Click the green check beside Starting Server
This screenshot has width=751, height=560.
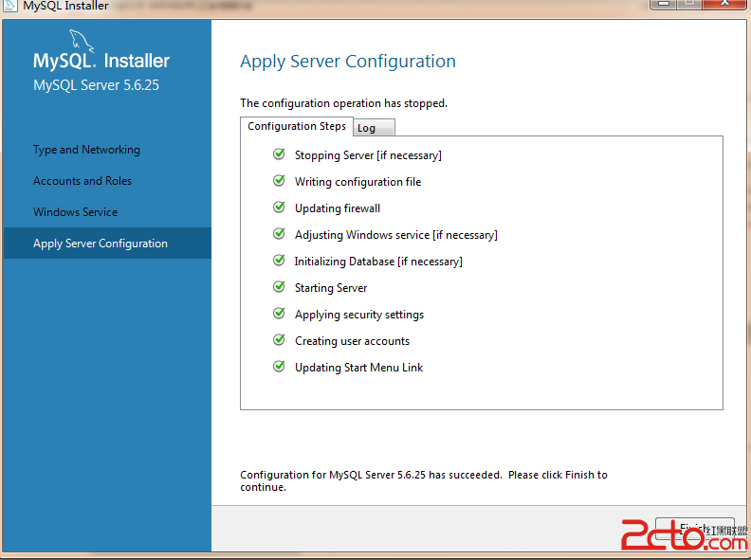coord(279,287)
